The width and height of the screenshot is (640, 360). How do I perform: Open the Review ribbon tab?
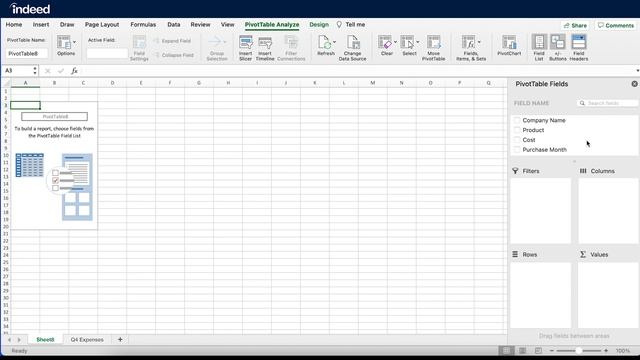[200, 24]
